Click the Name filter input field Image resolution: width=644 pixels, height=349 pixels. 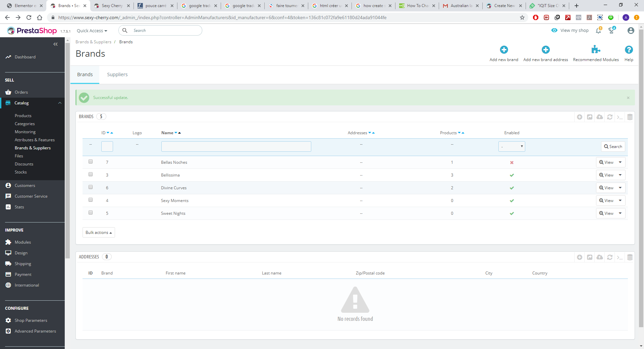click(x=236, y=146)
